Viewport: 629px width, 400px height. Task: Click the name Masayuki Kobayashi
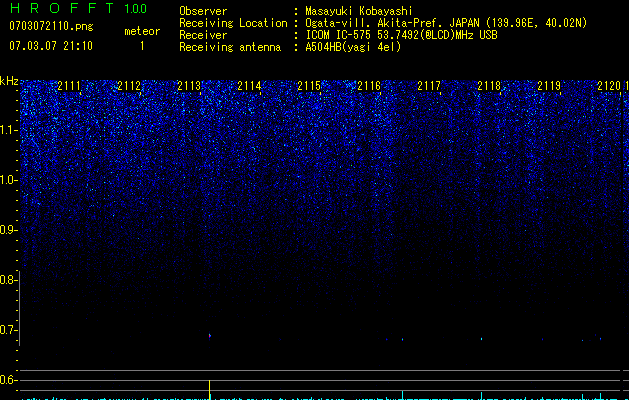pyautogui.click(x=359, y=11)
